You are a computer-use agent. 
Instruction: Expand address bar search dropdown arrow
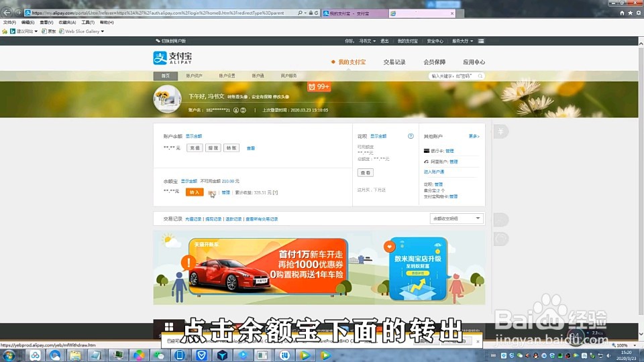tap(305, 13)
